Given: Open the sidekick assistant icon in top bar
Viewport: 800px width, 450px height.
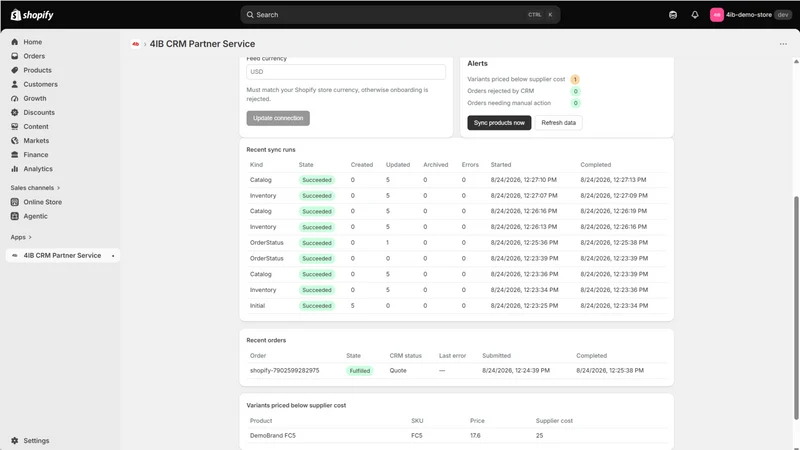Looking at the screenshot, I should [x=673, y=15].
